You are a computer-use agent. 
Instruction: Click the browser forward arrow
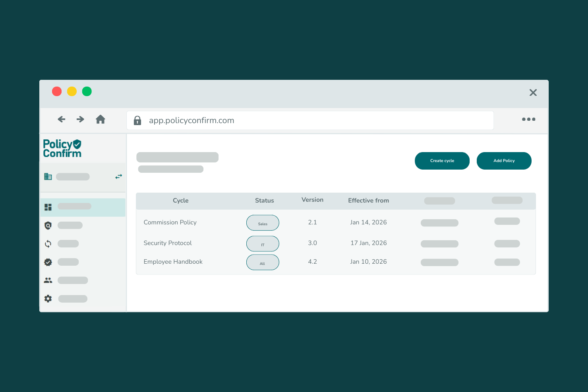click(x=80, y=119)
